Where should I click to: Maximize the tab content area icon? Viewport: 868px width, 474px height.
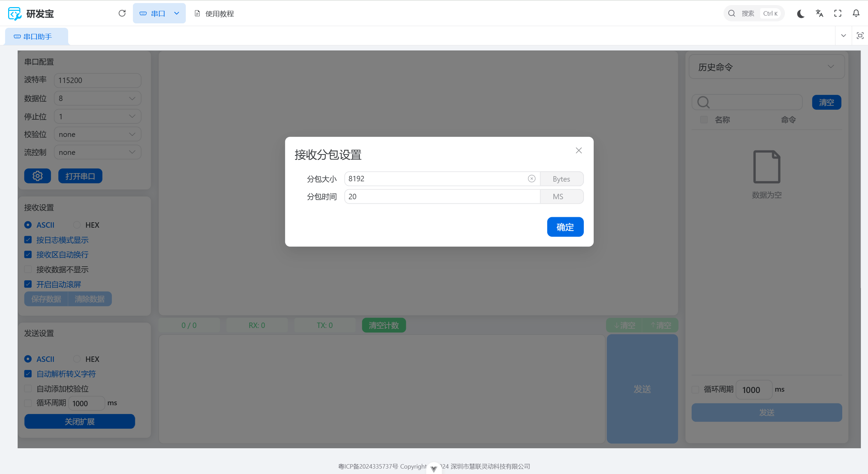click(860, 36)
